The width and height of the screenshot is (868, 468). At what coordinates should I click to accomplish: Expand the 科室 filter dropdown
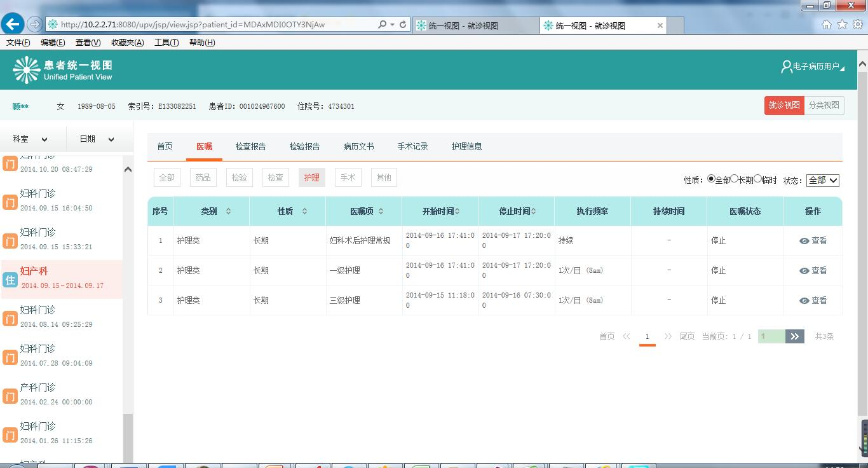pyautogui.click(x=31, y=139)
